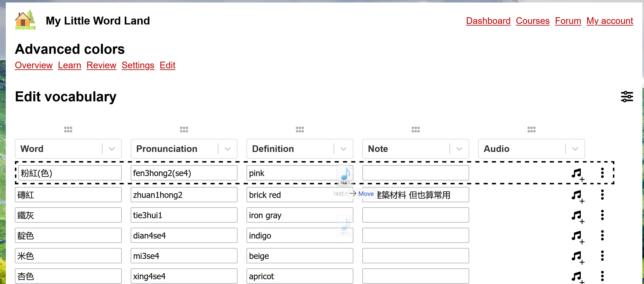Click the three-dot menu icon for 粉紅(色)
The image size is (644, 284).
[x=602, y=173]
